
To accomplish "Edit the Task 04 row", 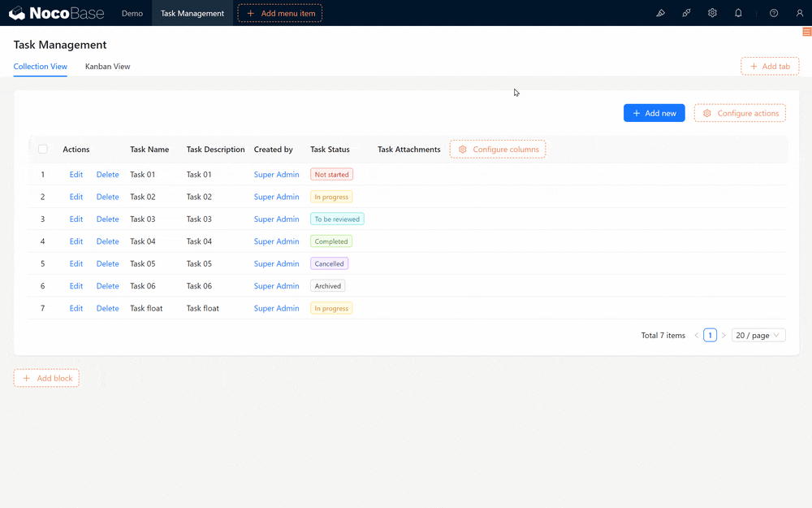I will click(x=76, y=241).
